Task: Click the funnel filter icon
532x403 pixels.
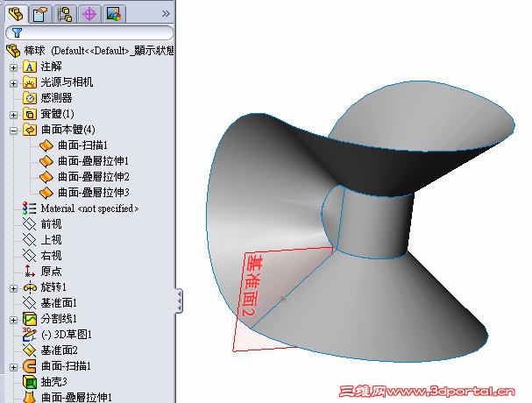Action: click(x=17, y=32)
